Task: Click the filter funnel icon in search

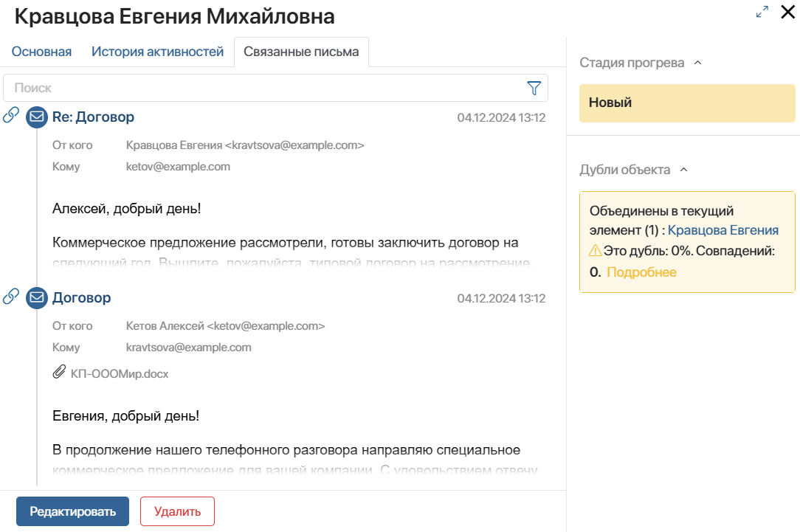Action: point(534,89)
